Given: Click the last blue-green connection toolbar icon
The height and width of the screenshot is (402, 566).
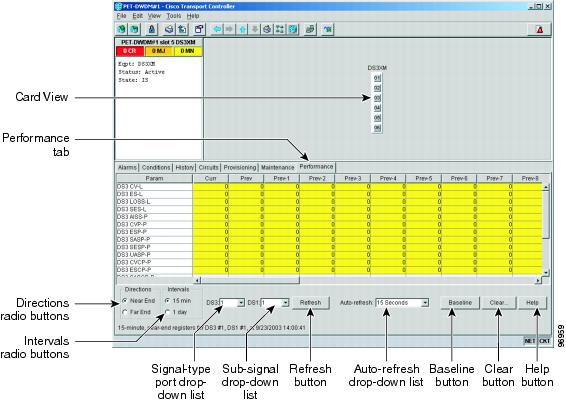Looking at the screenshot, I should [328, 29].
